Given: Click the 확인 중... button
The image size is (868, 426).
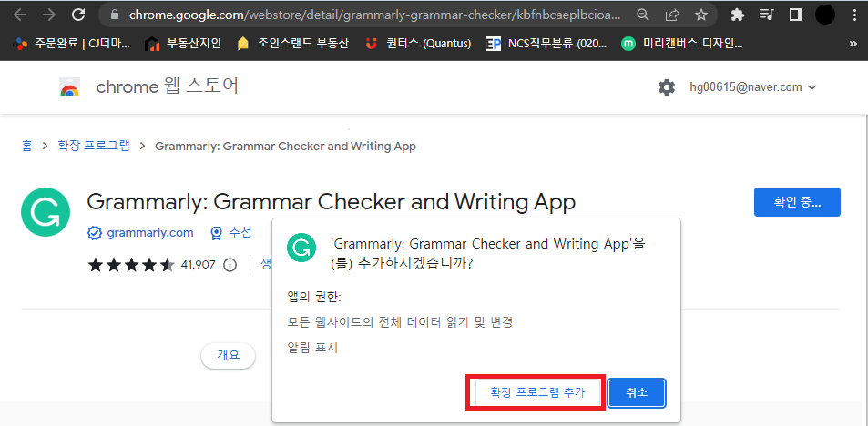Looking at the screenshot, I should 797,202.
